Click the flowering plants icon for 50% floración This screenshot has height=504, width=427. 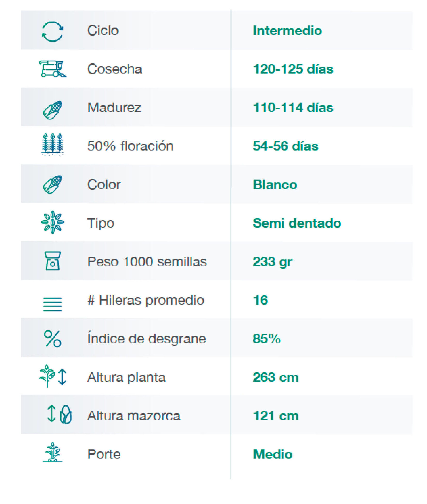coord(53,144)
